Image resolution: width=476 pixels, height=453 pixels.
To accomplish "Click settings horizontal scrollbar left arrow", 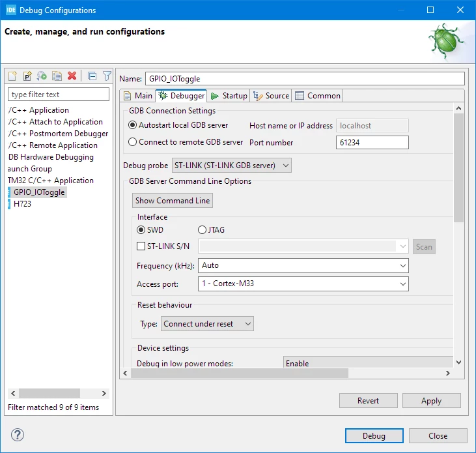I will [125, 373].
